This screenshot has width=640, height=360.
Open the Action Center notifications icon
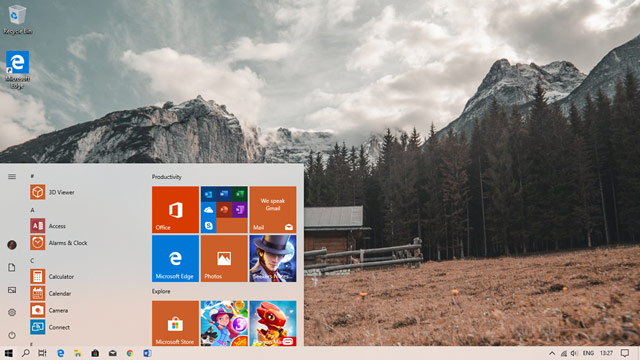(x=625, y=353)
